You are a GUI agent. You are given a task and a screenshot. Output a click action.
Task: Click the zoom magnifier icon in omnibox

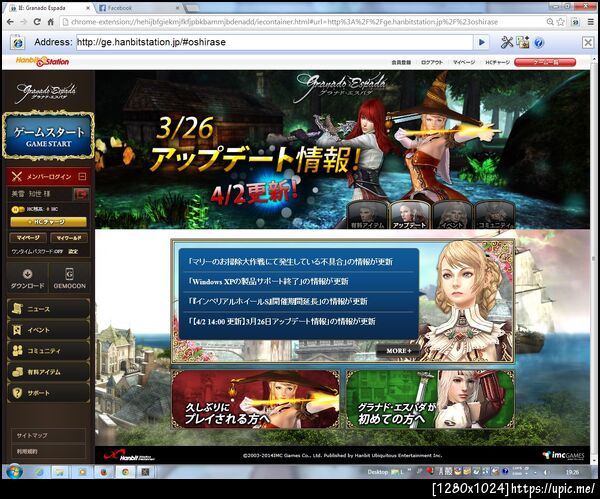pos(550,22)
